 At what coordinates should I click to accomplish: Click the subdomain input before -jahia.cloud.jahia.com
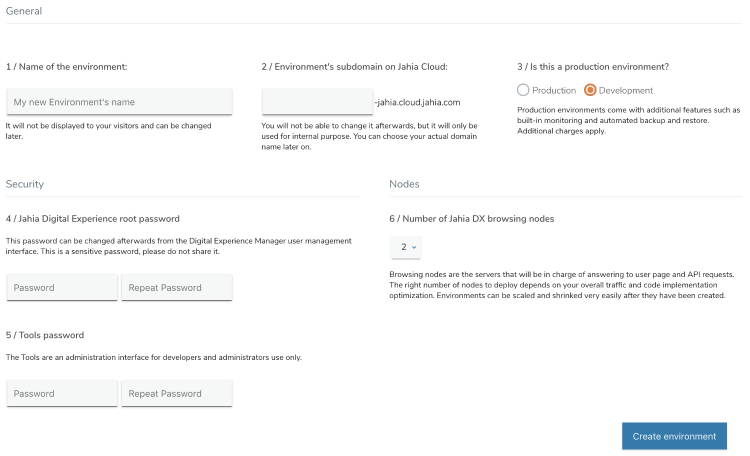(318, 101)
